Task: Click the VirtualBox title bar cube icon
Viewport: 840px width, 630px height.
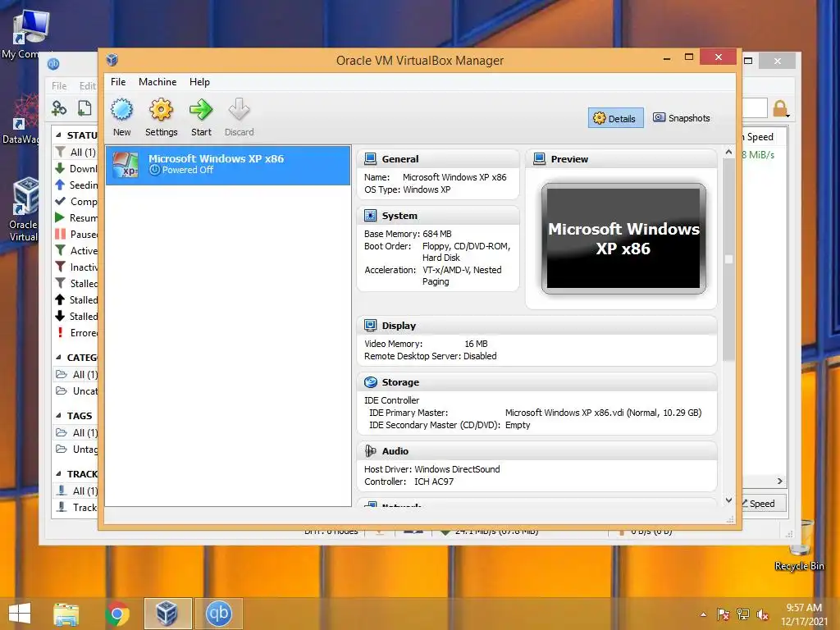Action: 112,59
